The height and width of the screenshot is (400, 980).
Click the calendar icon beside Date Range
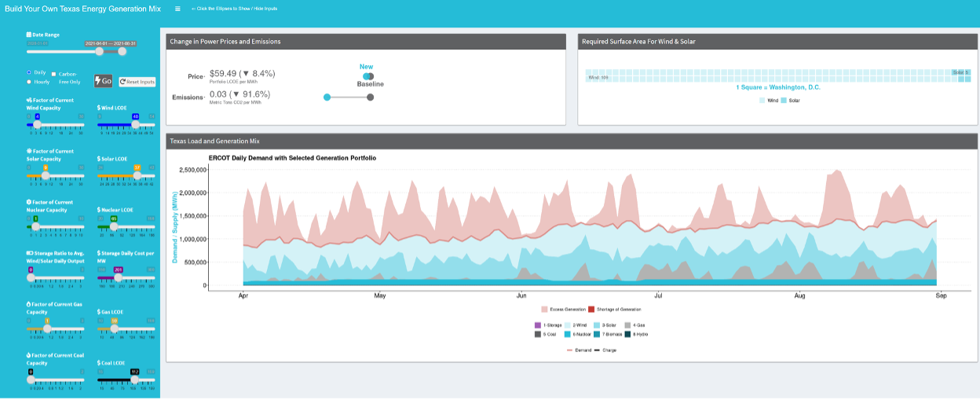29,35
